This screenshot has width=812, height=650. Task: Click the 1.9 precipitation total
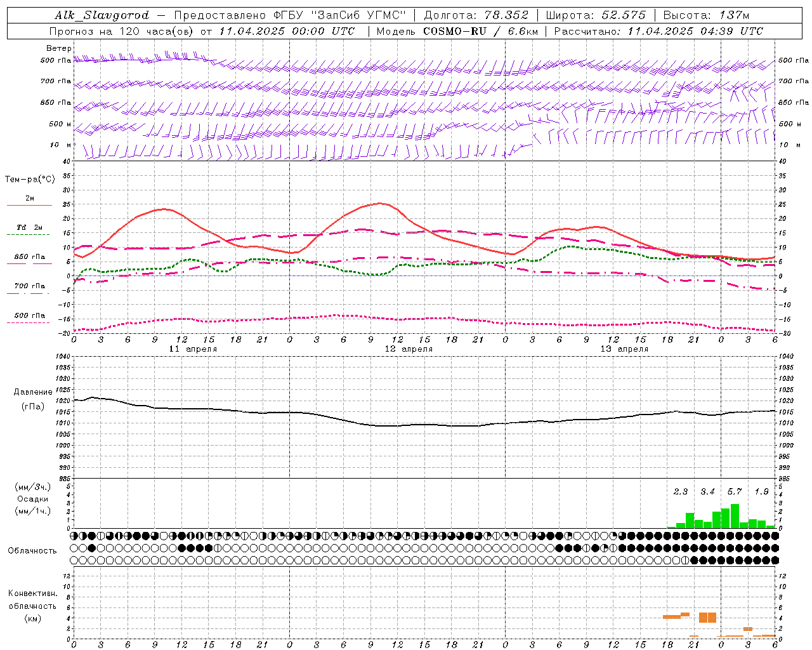click(761, 492)
